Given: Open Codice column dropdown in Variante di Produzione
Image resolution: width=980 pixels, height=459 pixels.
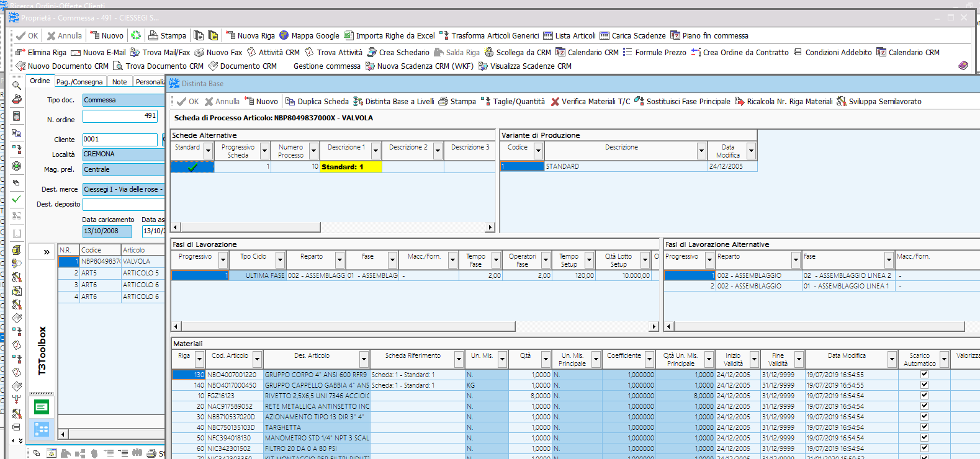Looking at the screenshot, I should 539,151.
